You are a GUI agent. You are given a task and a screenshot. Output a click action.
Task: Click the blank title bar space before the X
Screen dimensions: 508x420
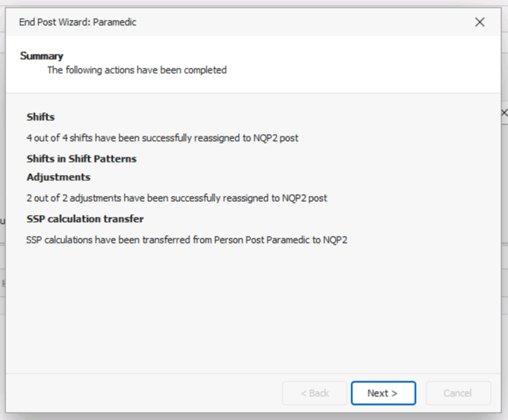(303, 23)
